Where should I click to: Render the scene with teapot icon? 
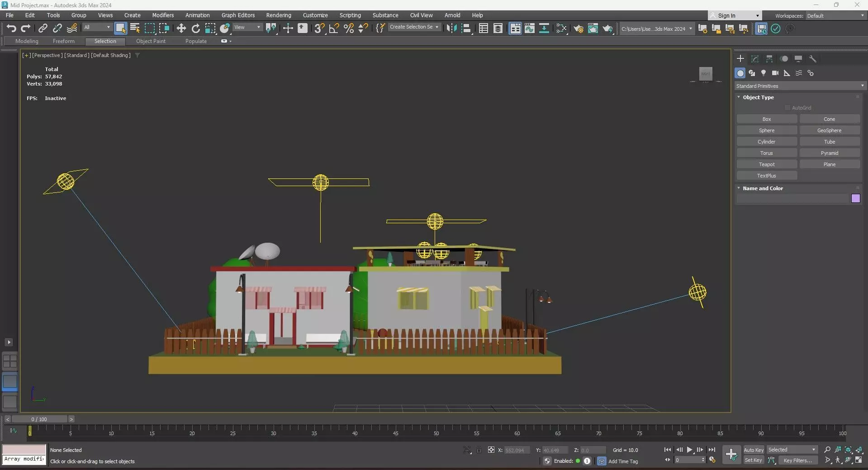(x=607, y=29)
